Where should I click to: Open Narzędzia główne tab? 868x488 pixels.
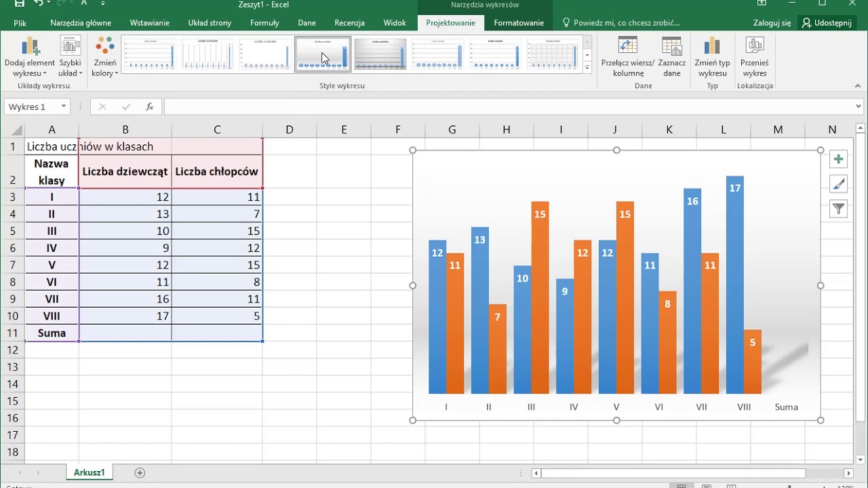click(81, 23)
